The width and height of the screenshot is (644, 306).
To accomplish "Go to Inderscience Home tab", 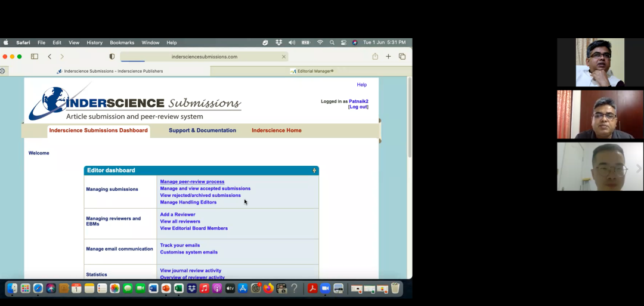I will pos(277,131).
